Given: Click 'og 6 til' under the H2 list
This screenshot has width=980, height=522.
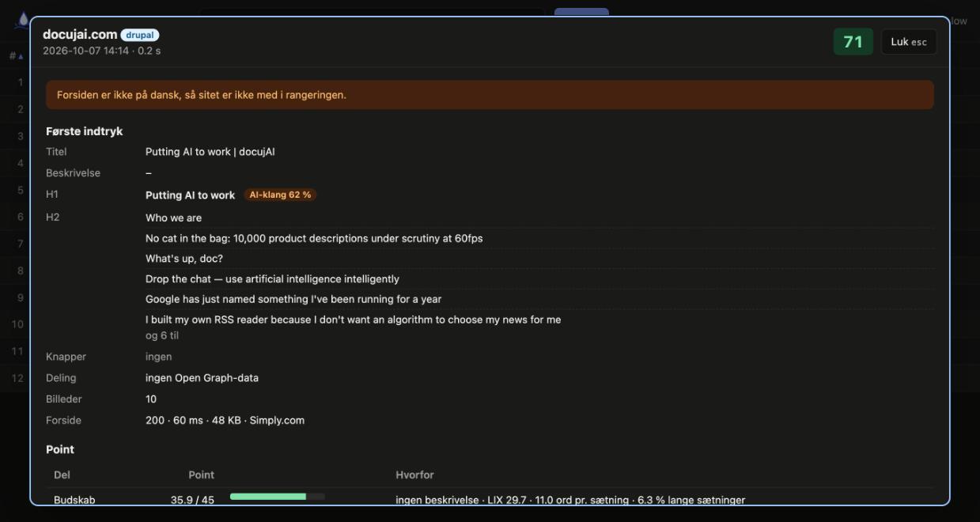Looking at the screenshot, I should 162,335.
